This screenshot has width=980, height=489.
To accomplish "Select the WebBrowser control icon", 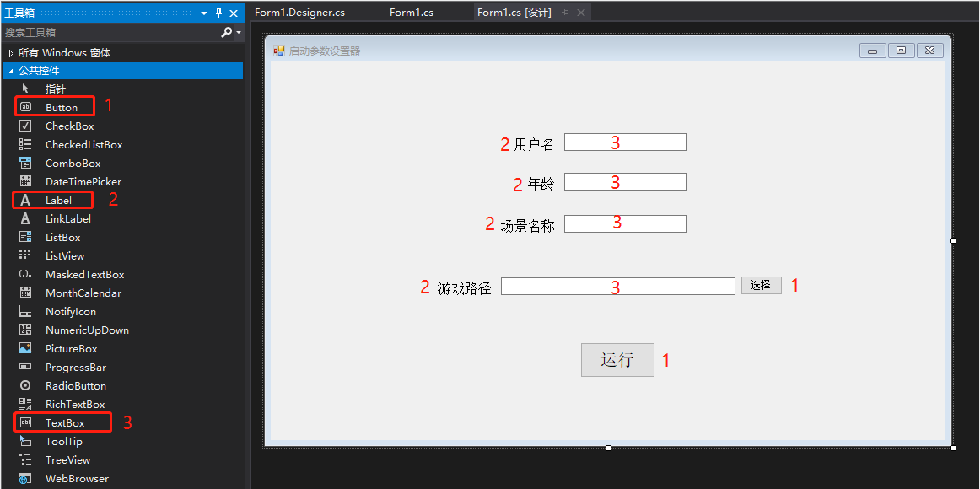I will [x=25, y=479].
